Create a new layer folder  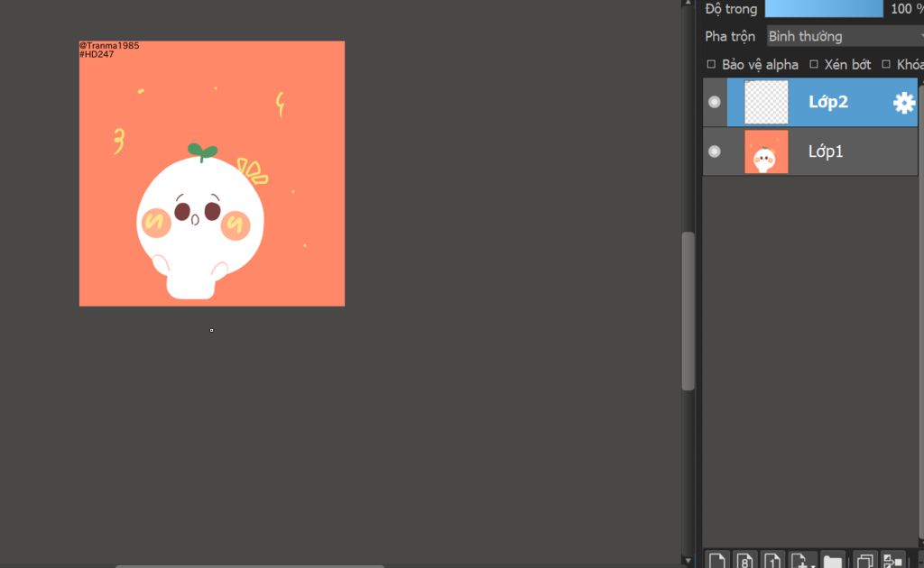click(833, 561)
